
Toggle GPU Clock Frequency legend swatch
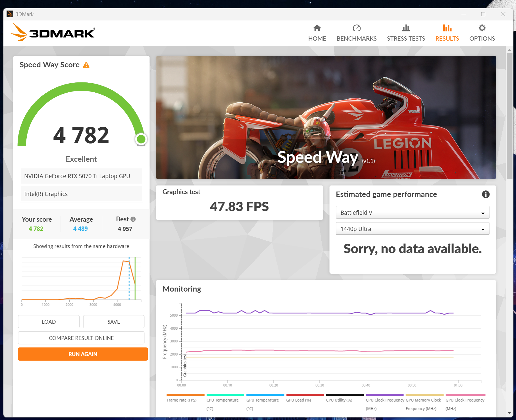tap(465, 395)
